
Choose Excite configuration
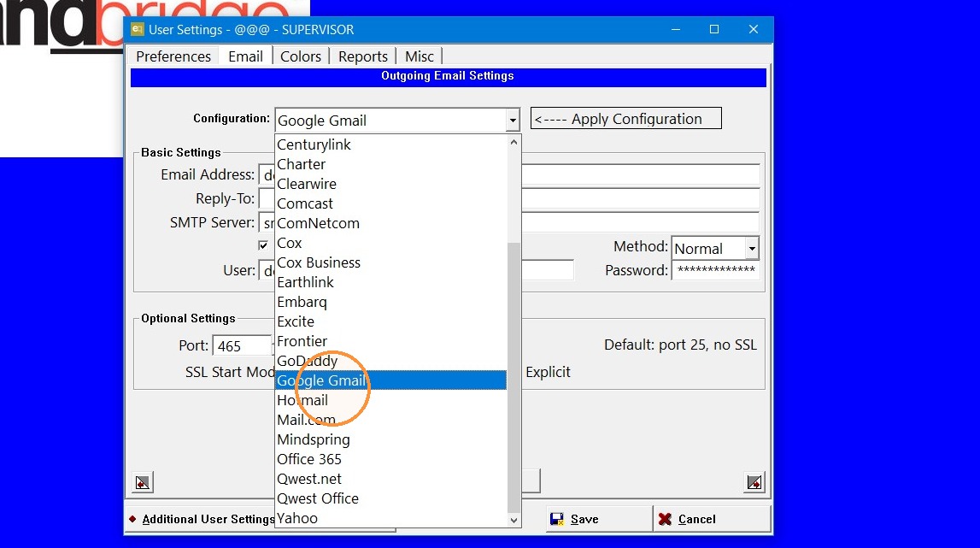tap(391, 321)
